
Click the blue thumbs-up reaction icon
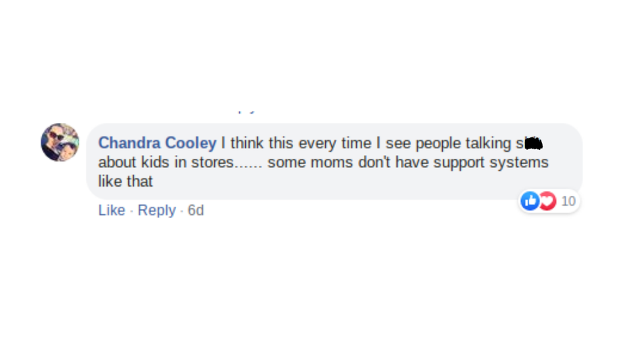tap(530, 201)
